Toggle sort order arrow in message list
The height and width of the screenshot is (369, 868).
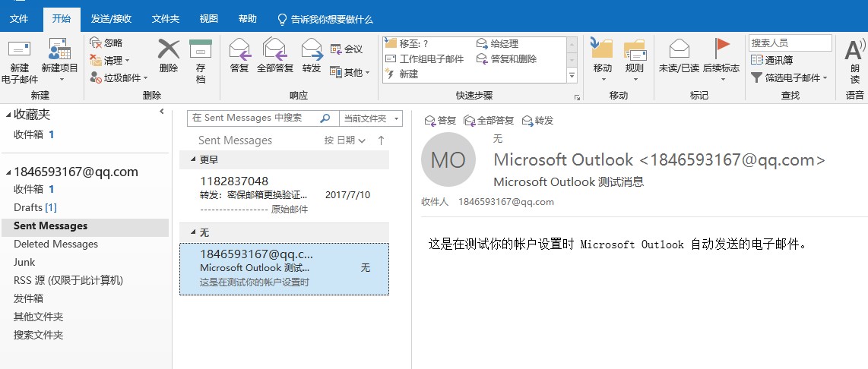pos(381,140)
